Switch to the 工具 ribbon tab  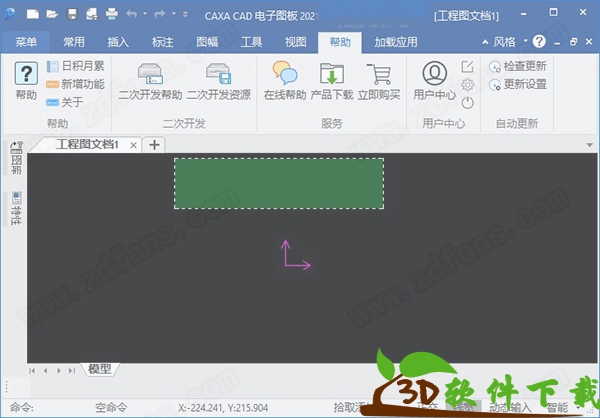251,42
